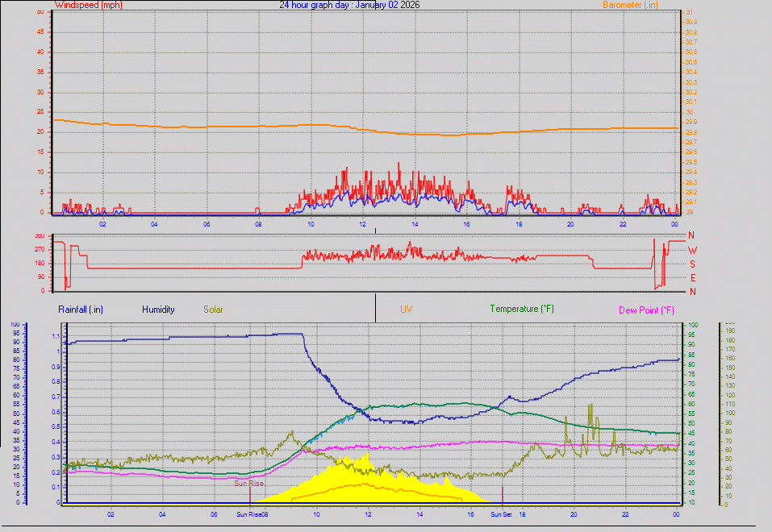Toggle the Windspeed (mph) legend label
772x532 pixels.
click(x=87, y=5)
